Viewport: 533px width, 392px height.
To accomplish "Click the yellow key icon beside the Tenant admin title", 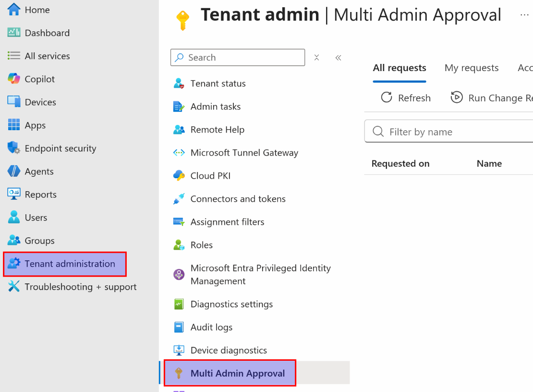I will click(x=182, y=20).
